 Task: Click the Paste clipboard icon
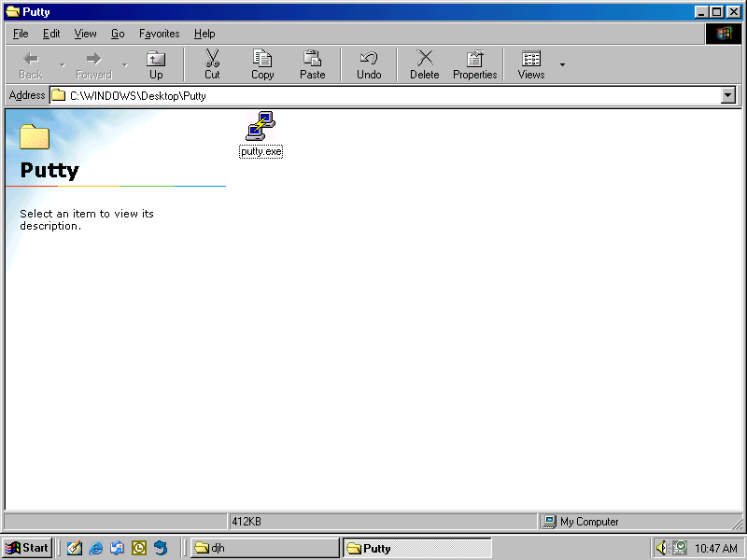pos(313,58)
